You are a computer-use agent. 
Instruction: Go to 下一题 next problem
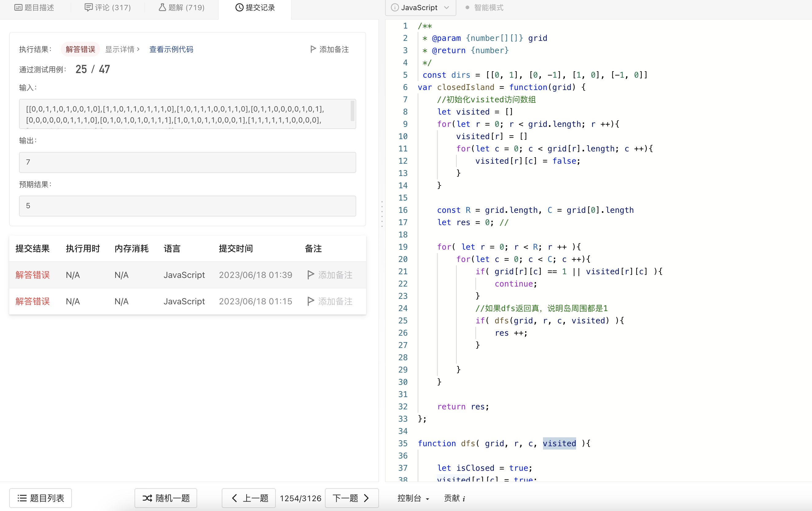click(352, 498)
